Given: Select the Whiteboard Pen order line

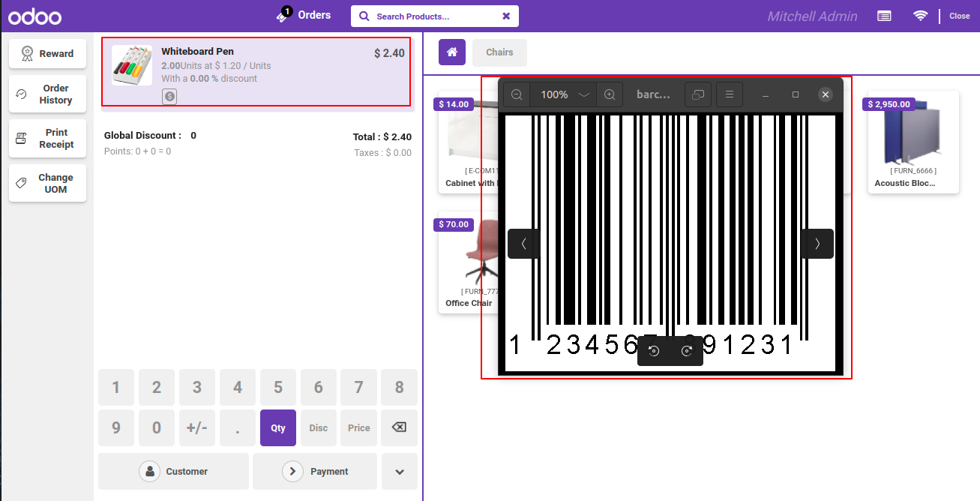Looking at the screenshot, I should click(256, 72).
